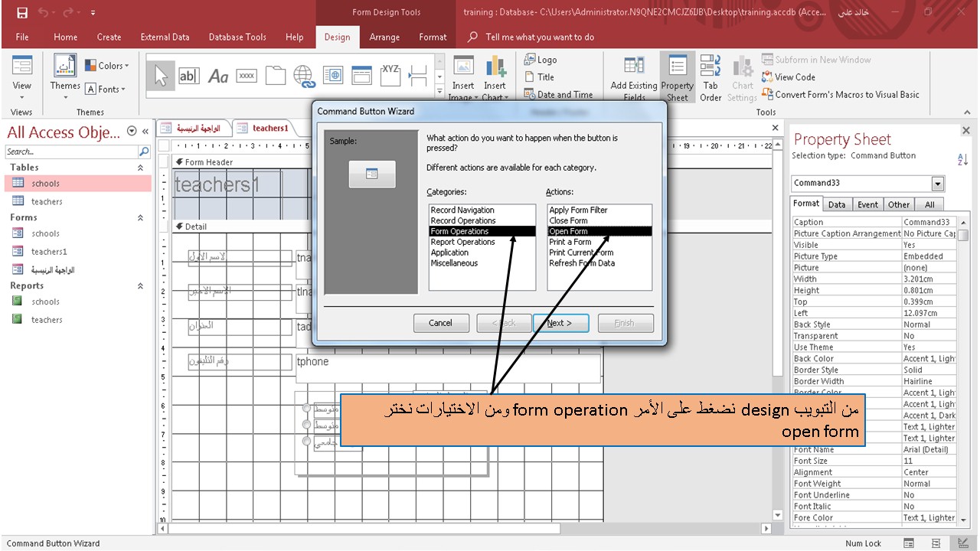Viewport: 980px width, 551px height.
Task: Collapse the Tables group in navigation pane
Action: 140,168
